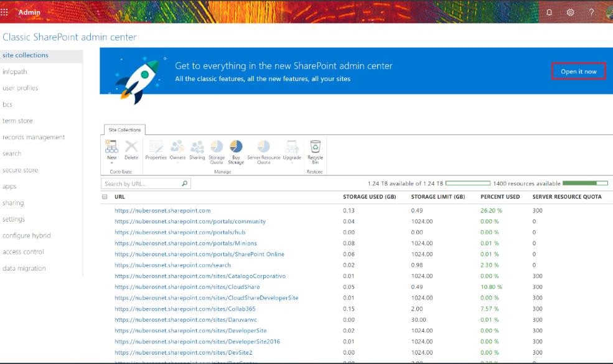Viewport: 613px width, 364px height.
Task: Open the sites/DeveloperSite2016 link
Action: coord(197,342)
